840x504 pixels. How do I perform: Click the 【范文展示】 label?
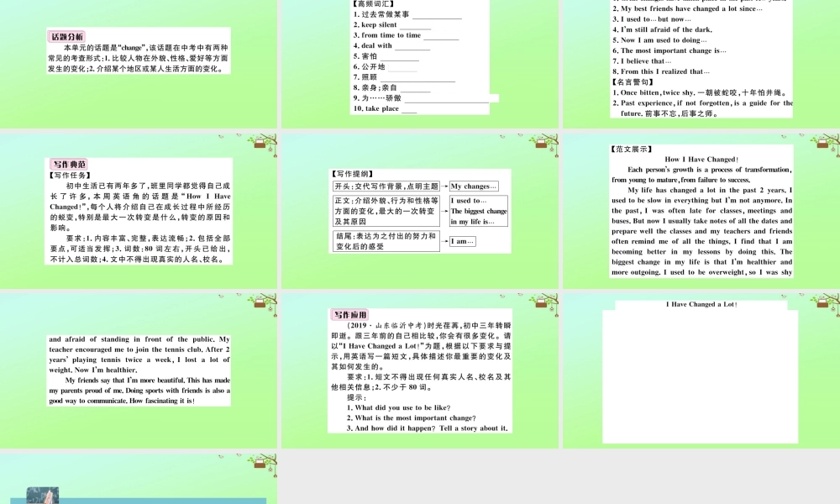[x=631, y=149]
